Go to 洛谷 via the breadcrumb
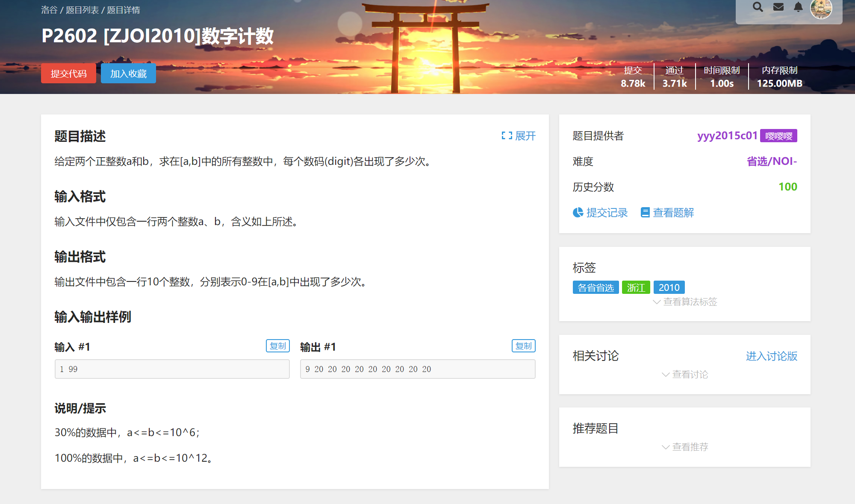 tap(49, 10)
